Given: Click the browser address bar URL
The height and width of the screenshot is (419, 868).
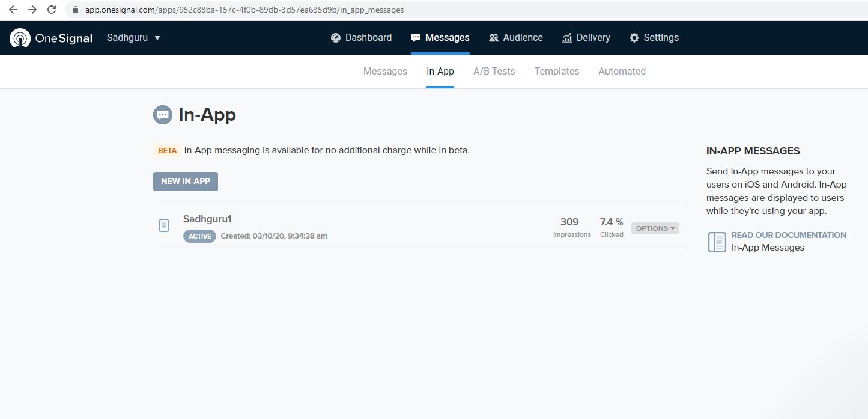Looking at the screenshot, I should point(244,10).
